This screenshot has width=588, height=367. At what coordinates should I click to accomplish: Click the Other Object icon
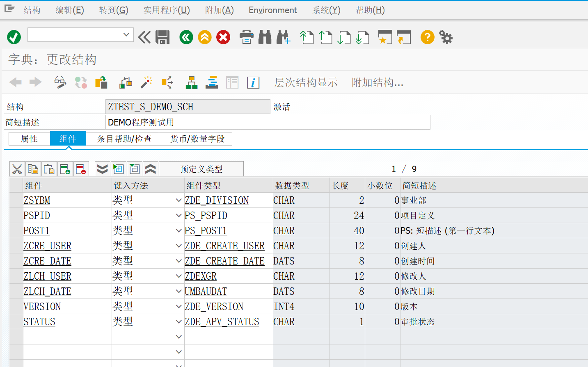pos(101,82)
